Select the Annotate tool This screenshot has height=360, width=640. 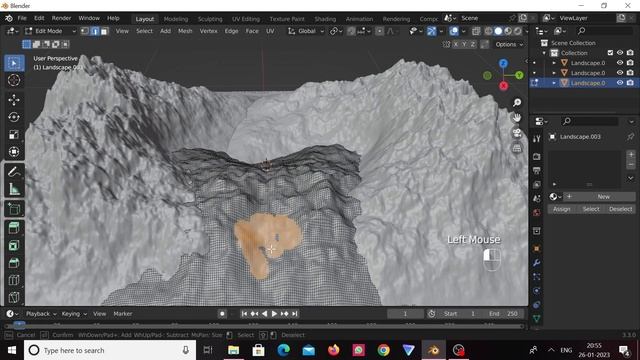14,172
